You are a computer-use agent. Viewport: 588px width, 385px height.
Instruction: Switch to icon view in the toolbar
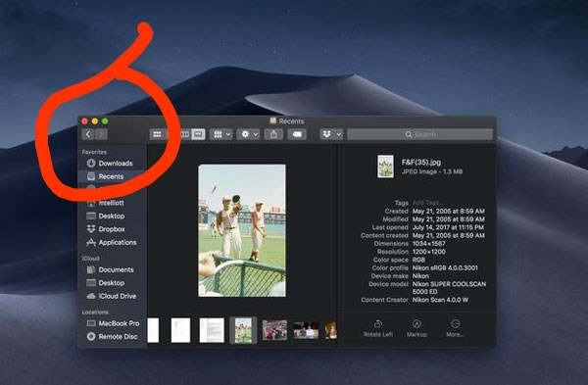[157, 134]
